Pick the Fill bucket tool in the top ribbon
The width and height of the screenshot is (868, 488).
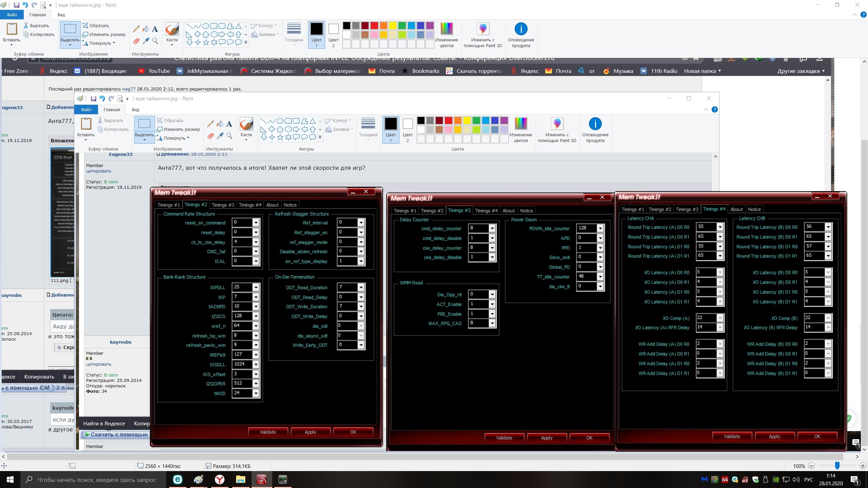(145, 29)
